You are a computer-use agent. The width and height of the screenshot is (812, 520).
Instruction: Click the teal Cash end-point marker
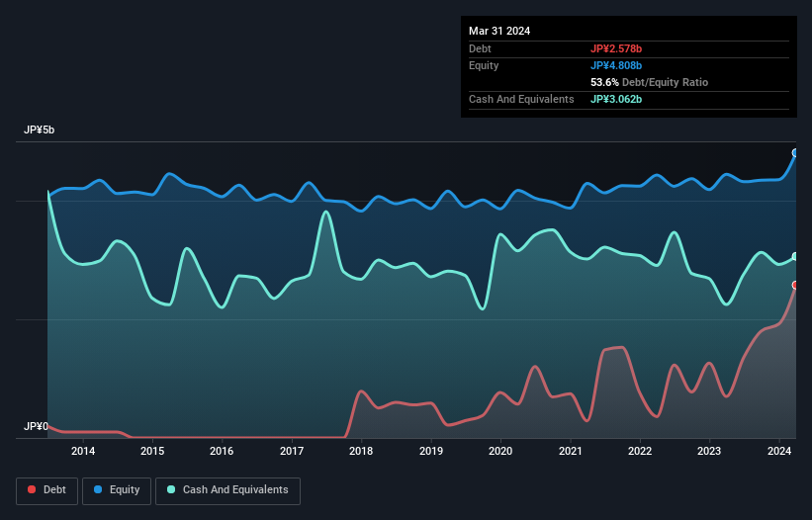tap(795, 257)
